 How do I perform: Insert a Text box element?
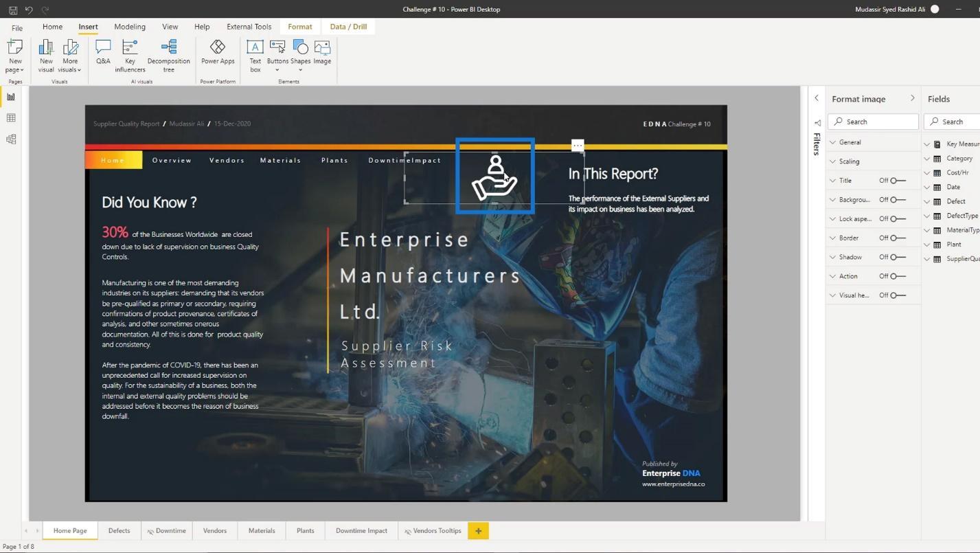[255, 56]
